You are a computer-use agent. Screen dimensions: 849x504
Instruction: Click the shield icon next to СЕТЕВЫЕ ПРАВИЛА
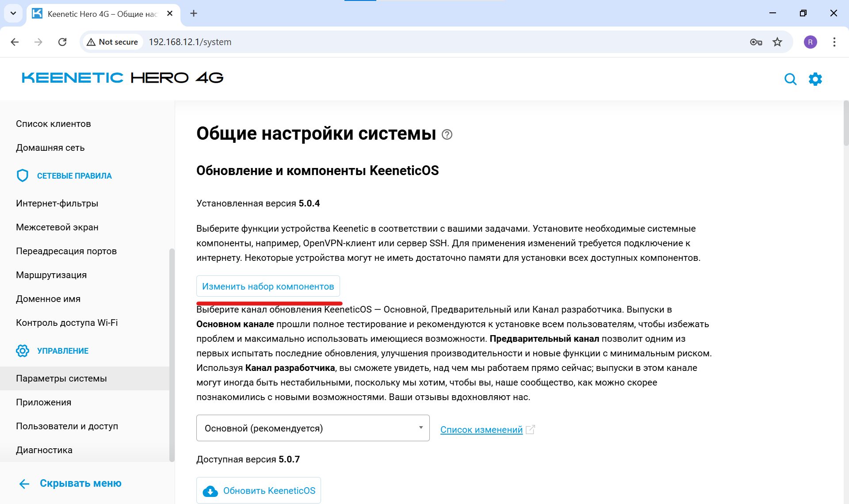pyautogui.click(x=23, y=175)
